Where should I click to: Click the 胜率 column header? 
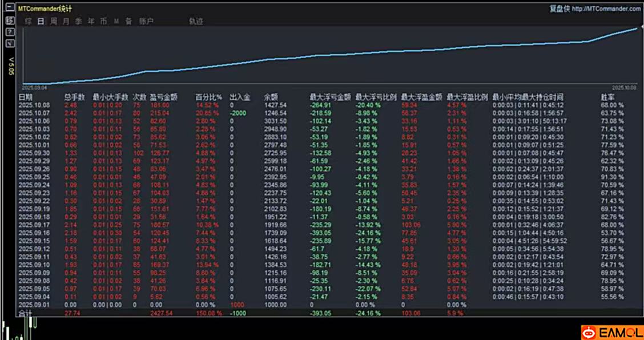pos(608,97)
